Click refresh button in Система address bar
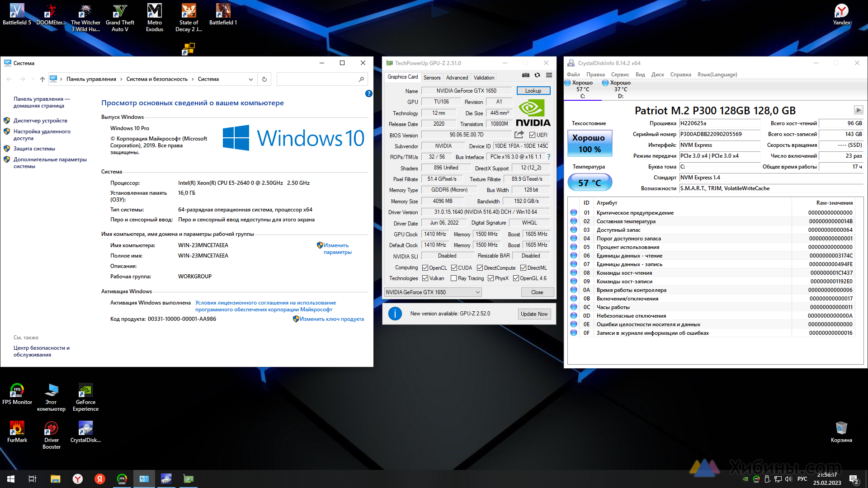Screen dimensions: 868x488 click(264, 79)
